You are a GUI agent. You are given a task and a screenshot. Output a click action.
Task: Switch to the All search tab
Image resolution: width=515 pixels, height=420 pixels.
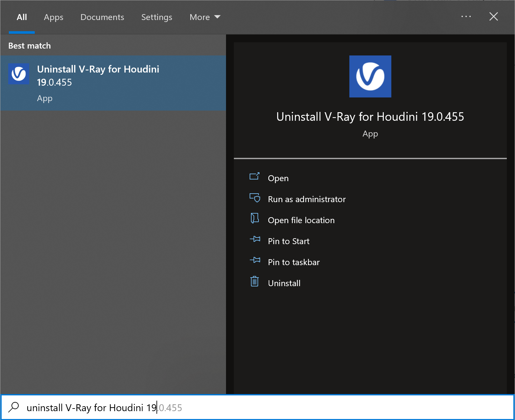22,17
